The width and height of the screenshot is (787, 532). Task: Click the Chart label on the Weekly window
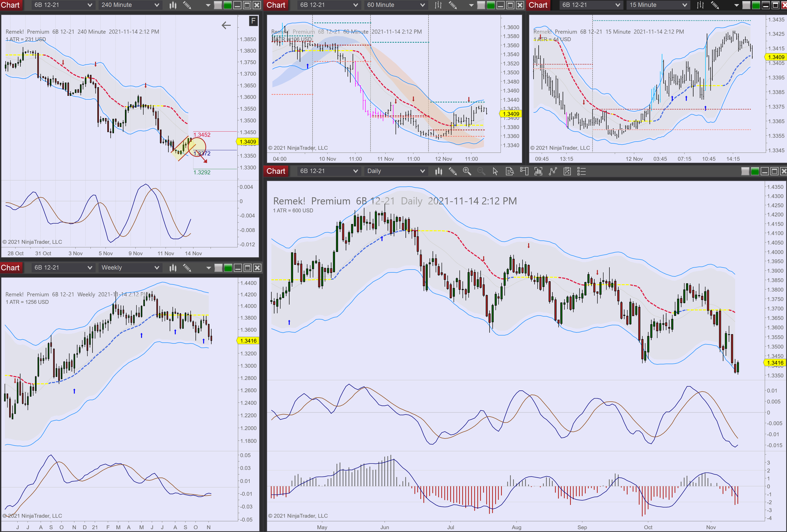coord(11,268)
